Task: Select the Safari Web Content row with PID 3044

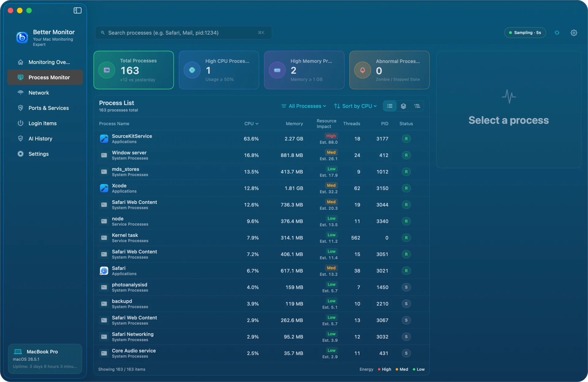Action: (262, 205)
